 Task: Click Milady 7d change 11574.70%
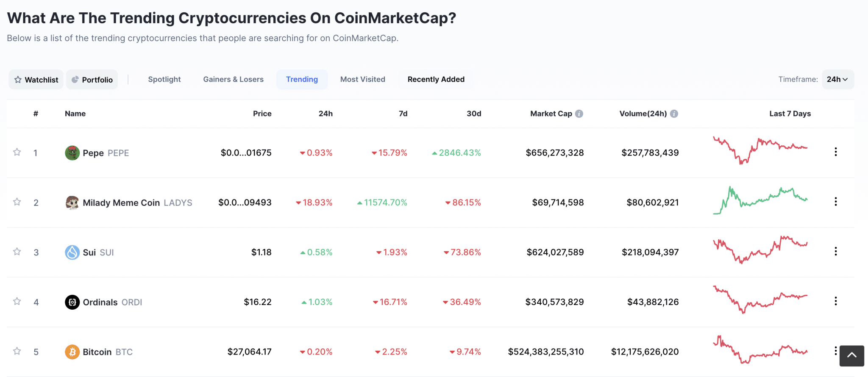pos(382,202)
